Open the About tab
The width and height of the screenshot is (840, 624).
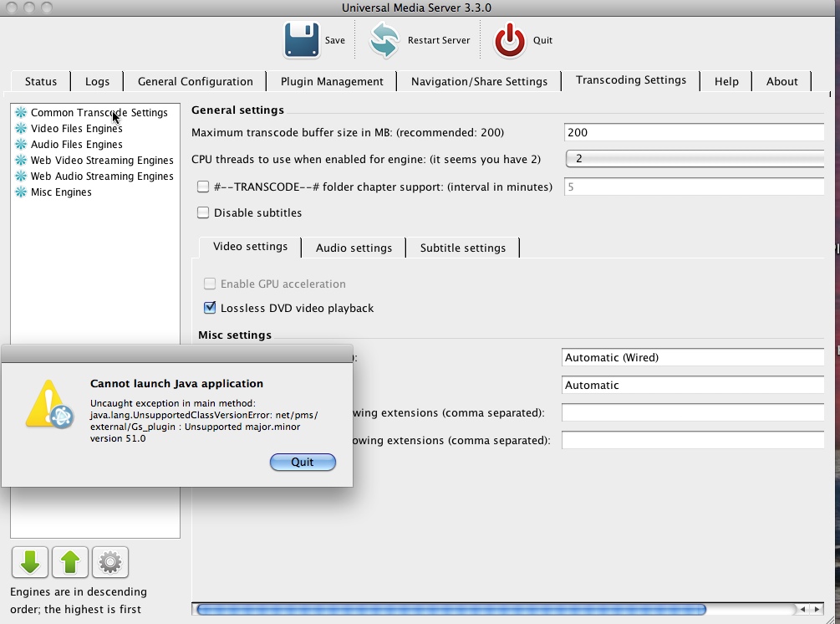click(781, 81)
